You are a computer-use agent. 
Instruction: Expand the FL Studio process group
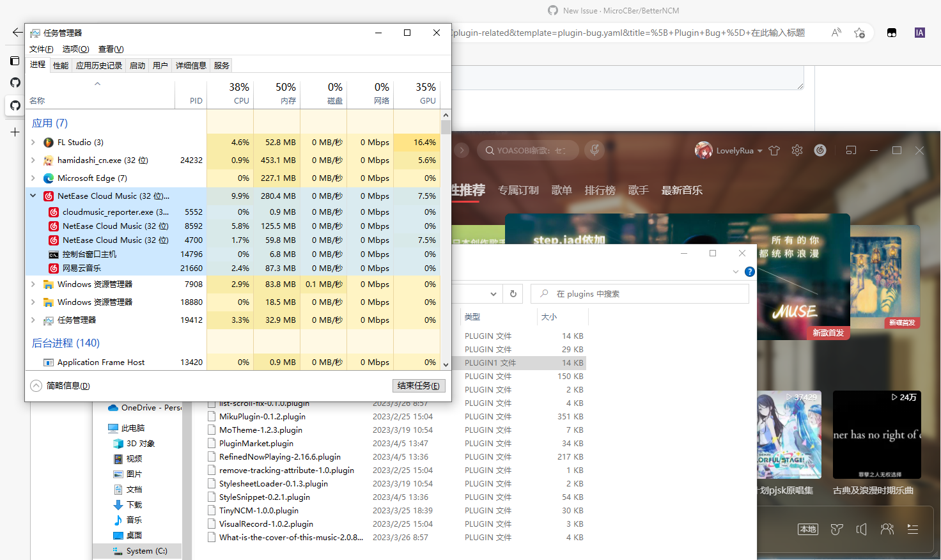[x=33, y=142]
